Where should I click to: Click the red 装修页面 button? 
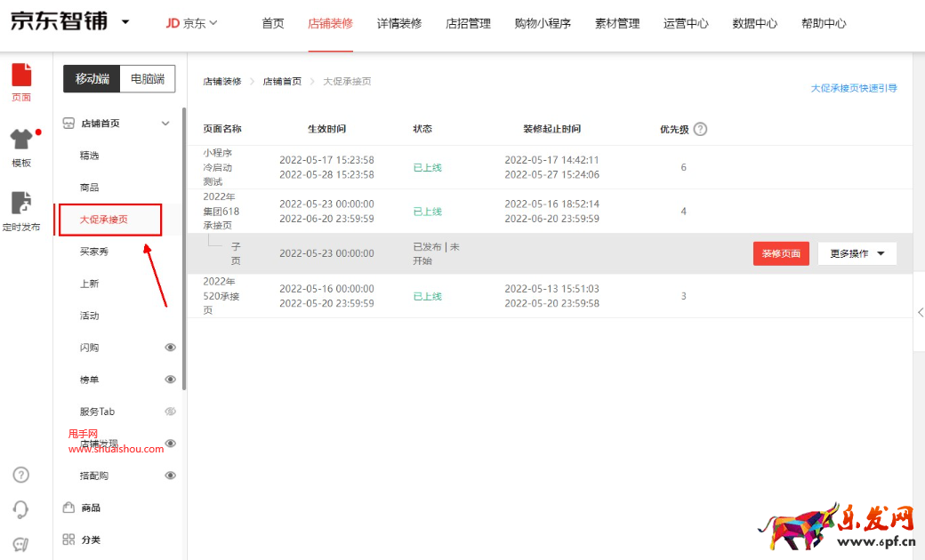(x=780, y=253)
